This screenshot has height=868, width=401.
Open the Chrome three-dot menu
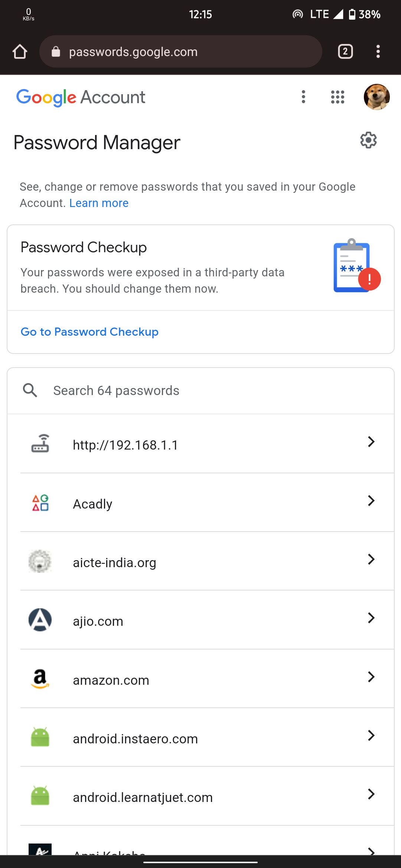click(x=378, y=51)
